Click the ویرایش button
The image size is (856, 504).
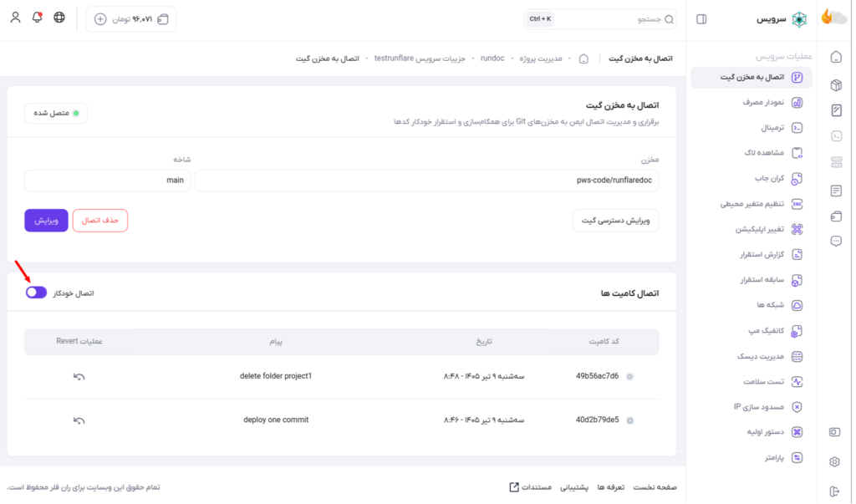(47, 221)
